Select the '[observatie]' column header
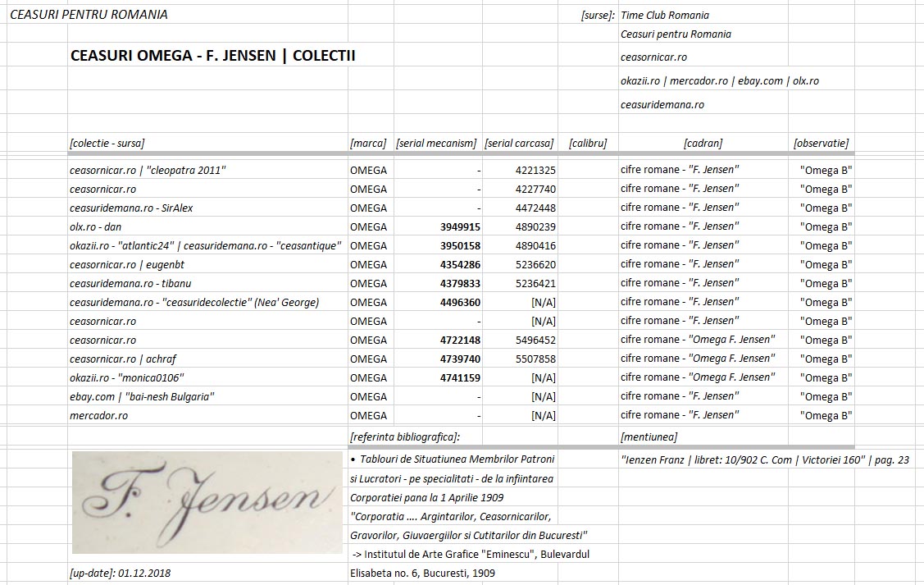The height and width of the screenshot is (585, 924). tap(822, 143)
